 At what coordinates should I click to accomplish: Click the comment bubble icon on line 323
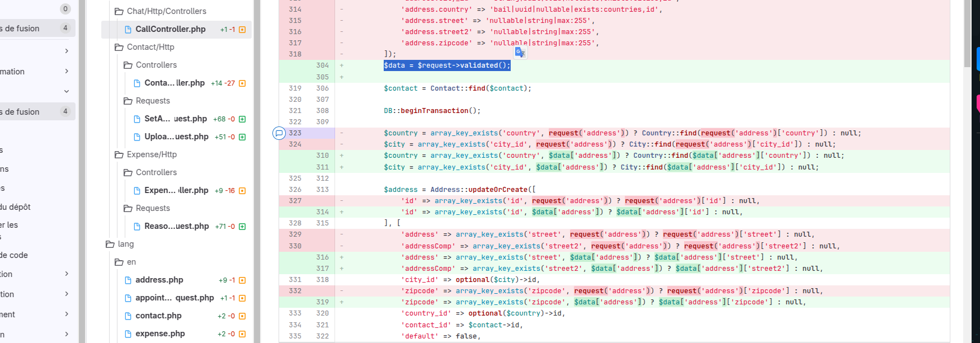click(279, 133)
